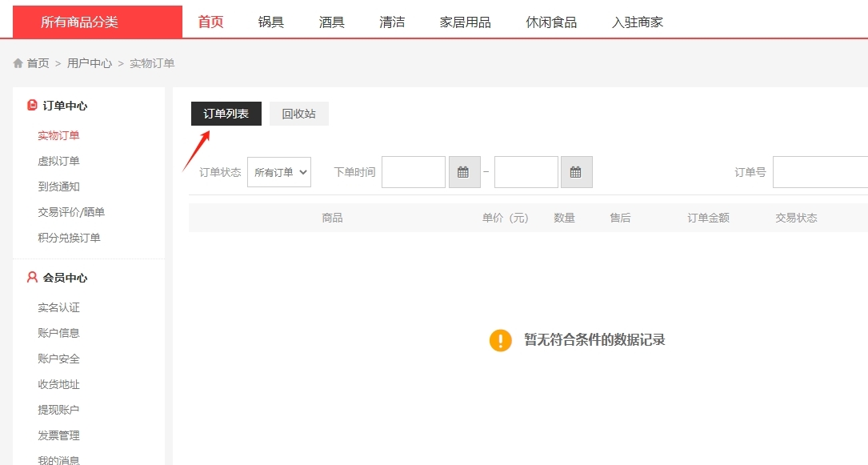Click the 订单中心 section icon
Screen dimensions: 868x465
click(32, 105)
